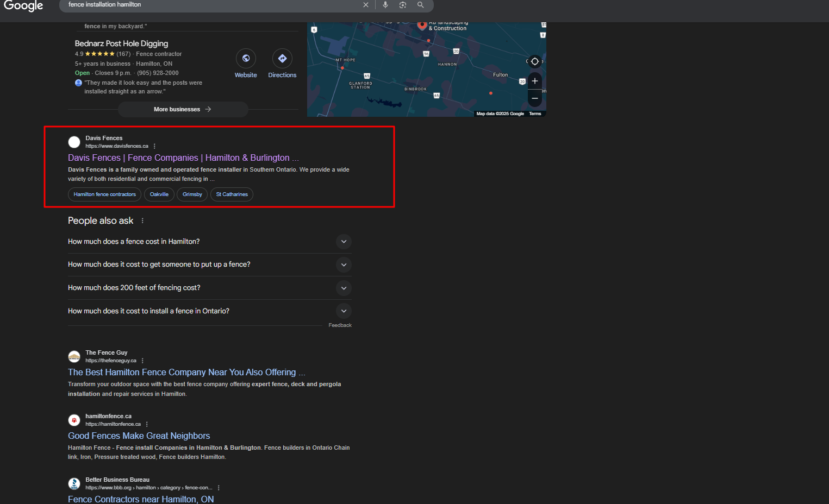The image size is (829, 504).
Task: Click the Feedback link under People also ask
Action: pyautogui.click(x=340, y=325)
